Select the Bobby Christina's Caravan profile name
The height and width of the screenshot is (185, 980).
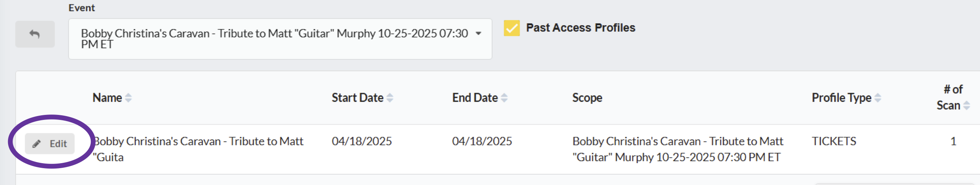(198, 149)
